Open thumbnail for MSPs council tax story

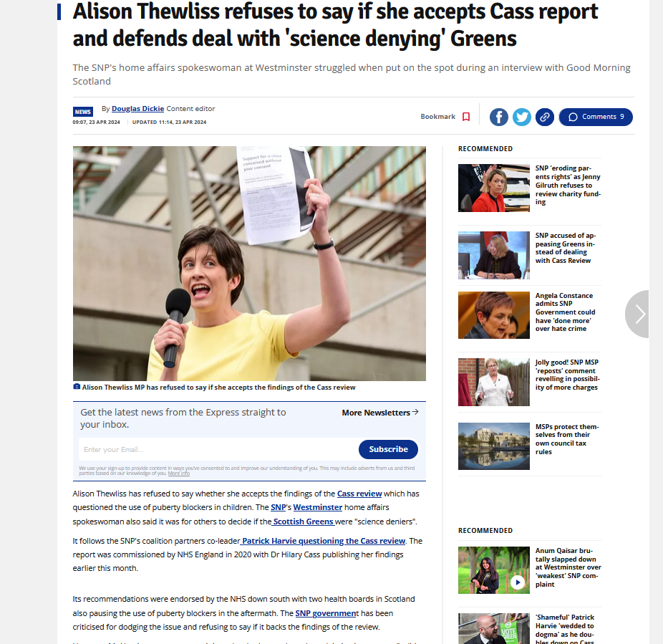pos(494,446)
